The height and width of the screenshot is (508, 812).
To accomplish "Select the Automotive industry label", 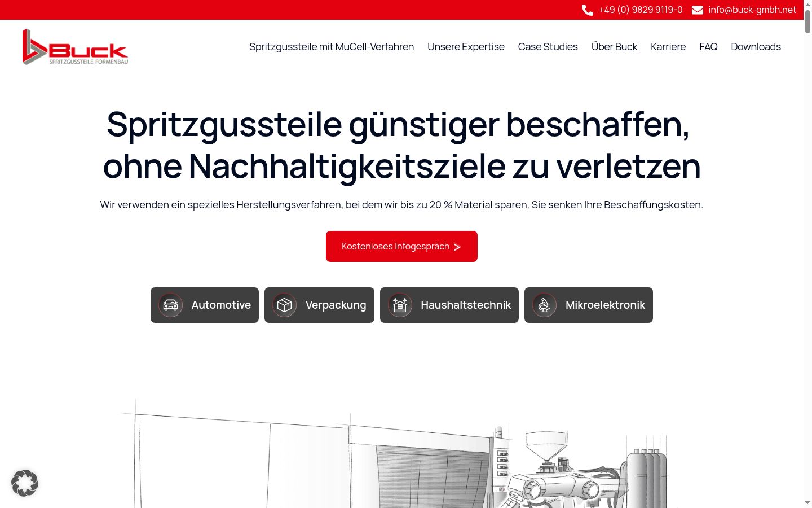I will pos(221,305).
